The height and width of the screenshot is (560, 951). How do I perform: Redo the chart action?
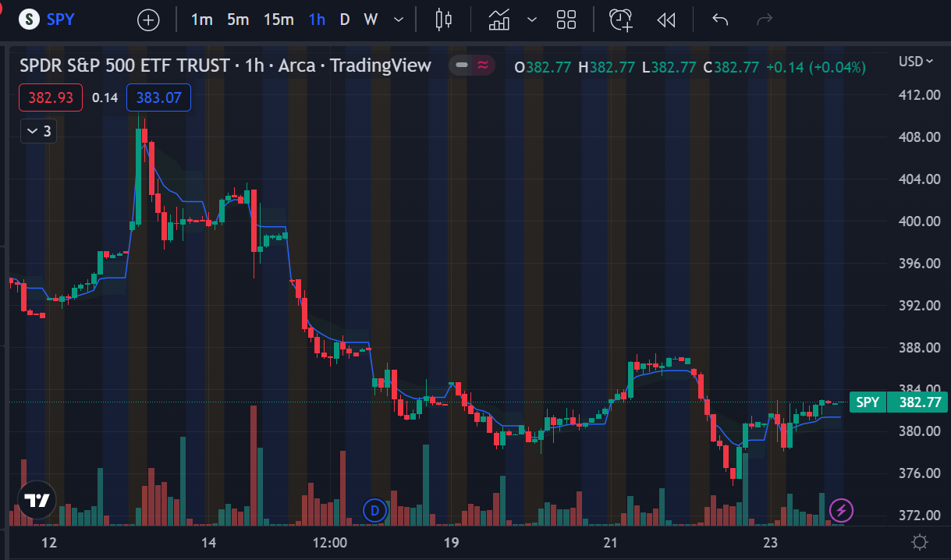coord(765,19)
